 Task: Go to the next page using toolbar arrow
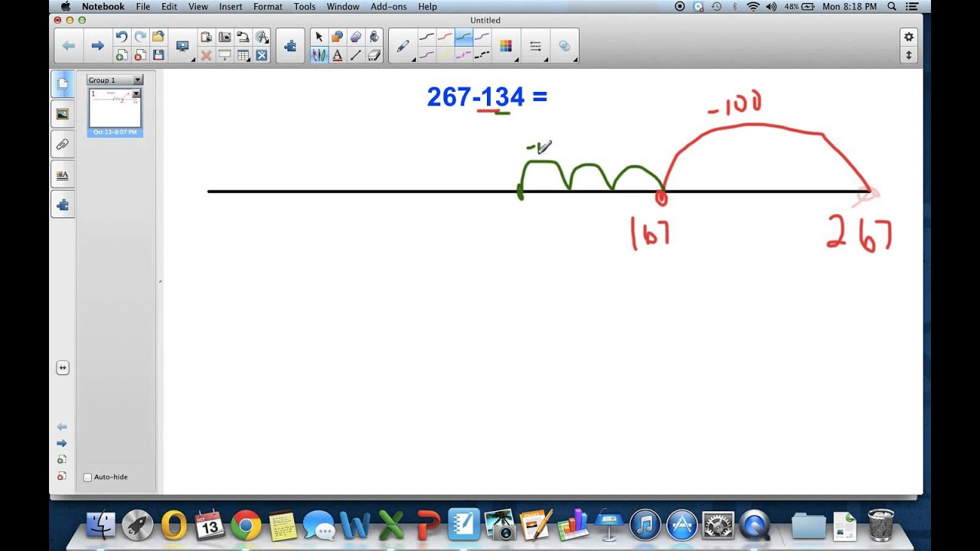point(97,46)
